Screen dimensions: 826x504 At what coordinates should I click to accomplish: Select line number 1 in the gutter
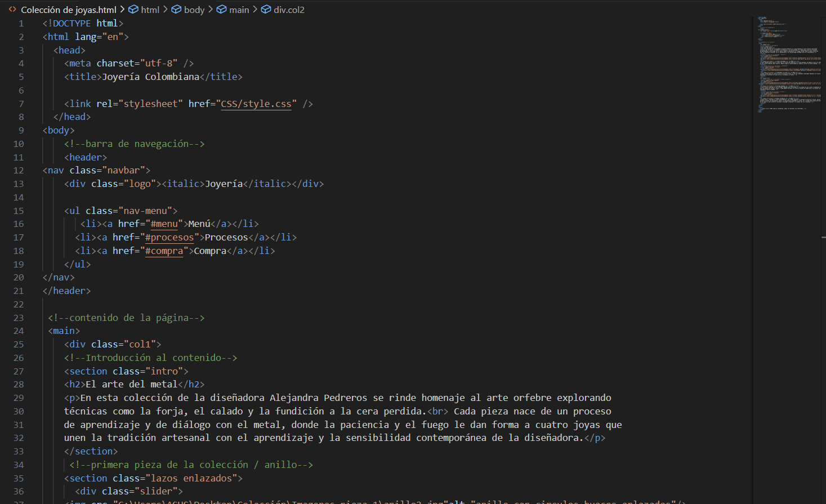(21, 23)
